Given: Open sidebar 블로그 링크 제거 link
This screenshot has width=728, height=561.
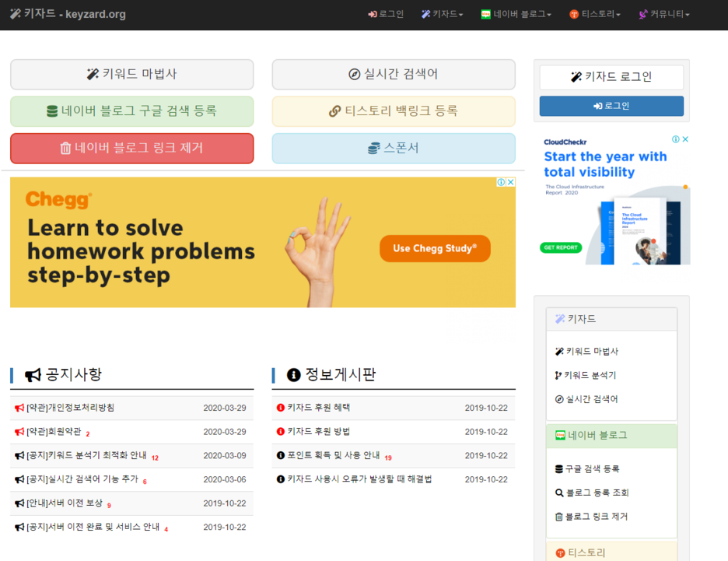Looking at the screenshot, I should tap(591, 517).
